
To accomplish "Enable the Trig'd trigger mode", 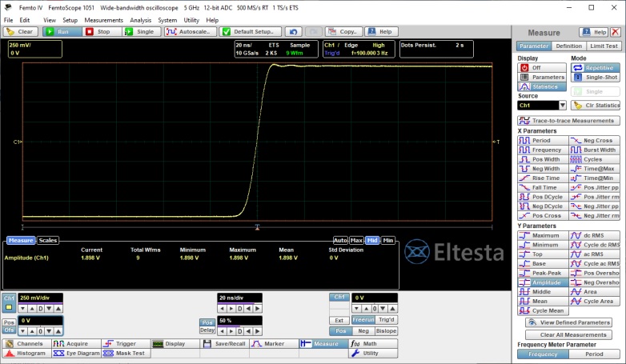I will tap(385, 320).
